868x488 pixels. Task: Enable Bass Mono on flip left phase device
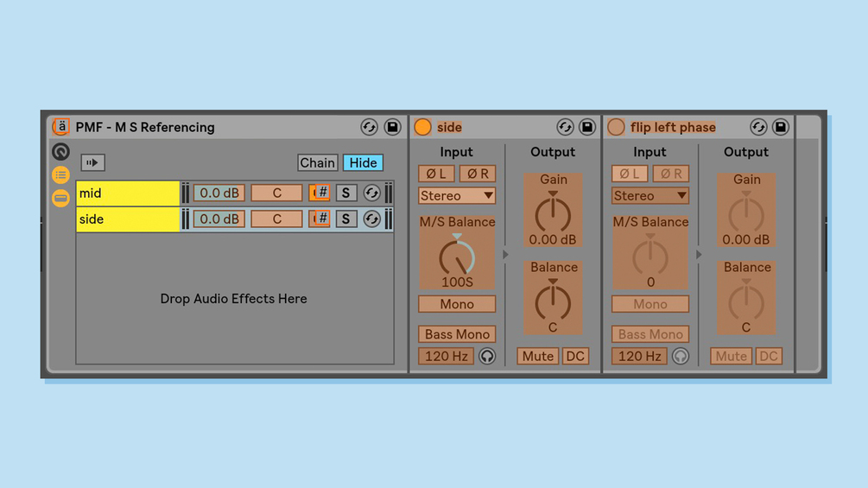649,334
